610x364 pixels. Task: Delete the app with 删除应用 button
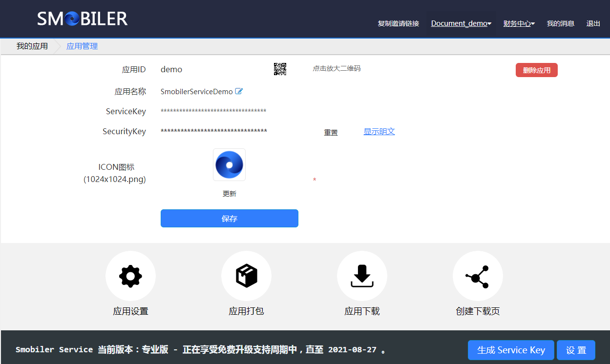537,70
